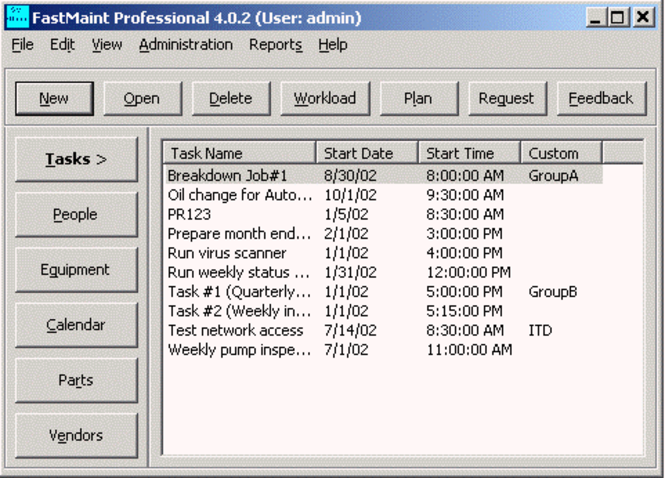Open the Parts section

click(76, 380)
